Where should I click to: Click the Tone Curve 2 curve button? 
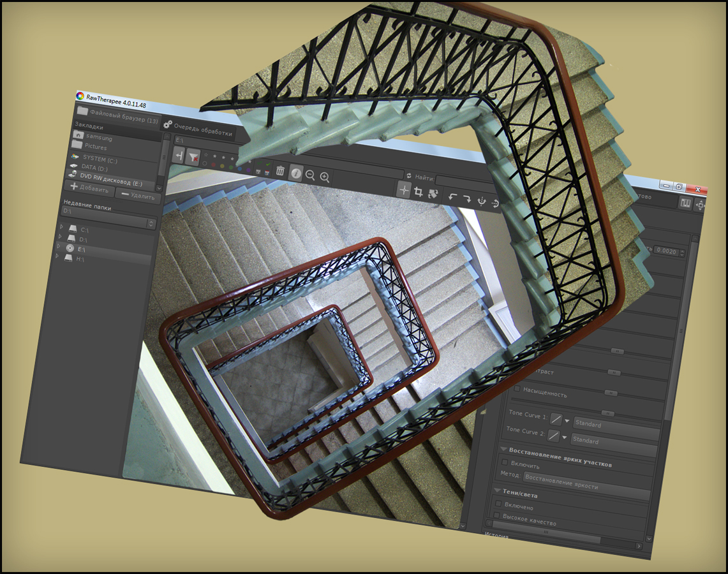553,436
